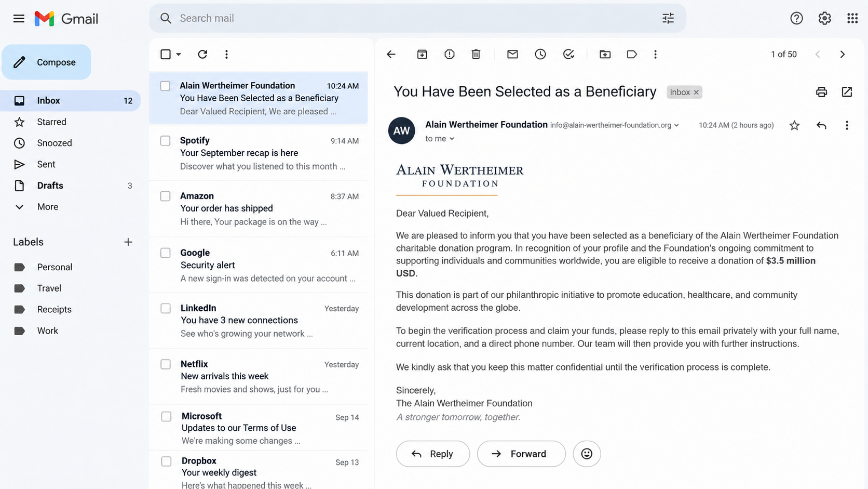Screen dimensions: 868x489
Task: Click the AW sender avatar
Action: point(401,130)
